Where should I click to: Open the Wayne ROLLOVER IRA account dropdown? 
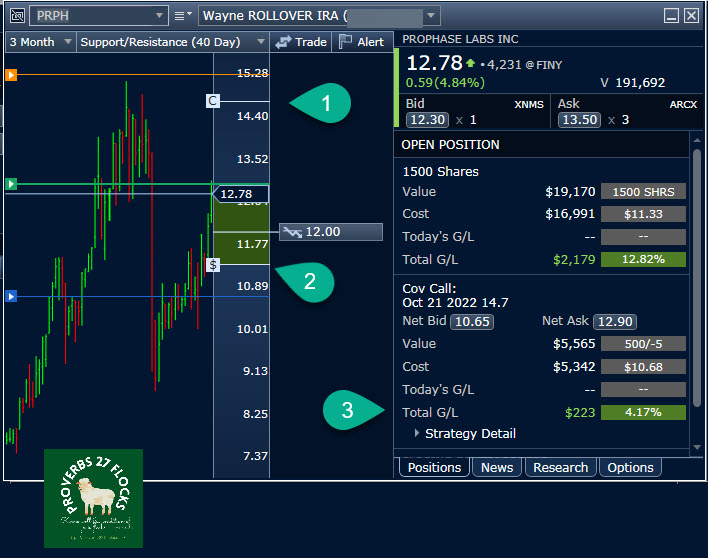click(x=431, y=16)
